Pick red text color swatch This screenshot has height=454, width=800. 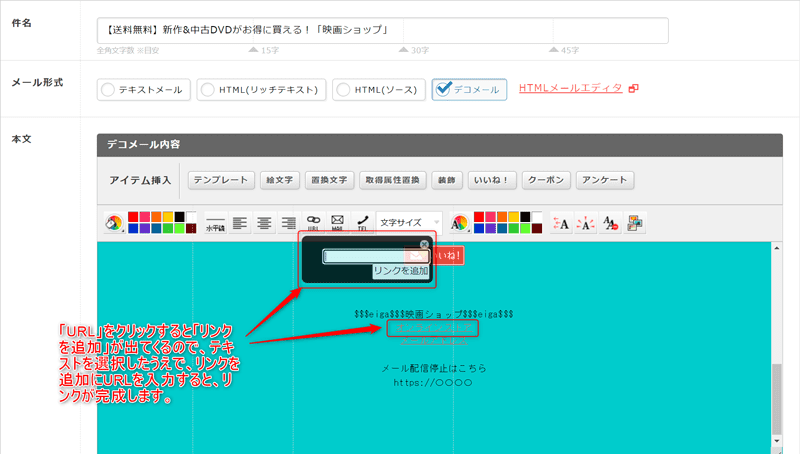tap(479, 217)
